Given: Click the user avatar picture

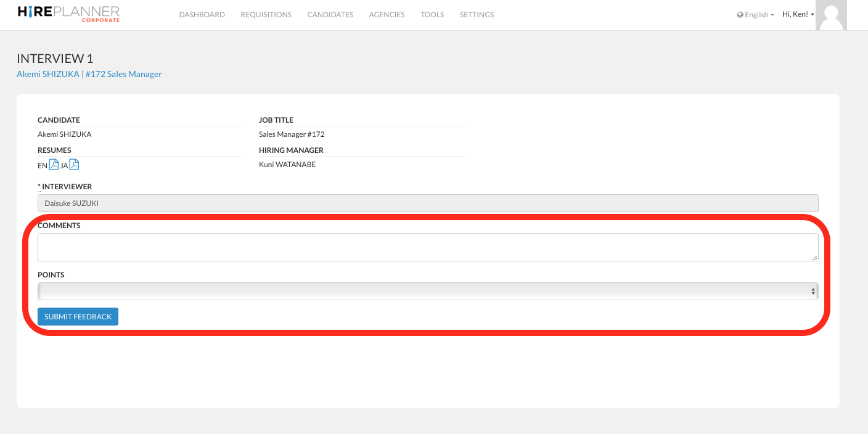Looking at the screenshot, I should pyautogui.click(x=831, y=15).
